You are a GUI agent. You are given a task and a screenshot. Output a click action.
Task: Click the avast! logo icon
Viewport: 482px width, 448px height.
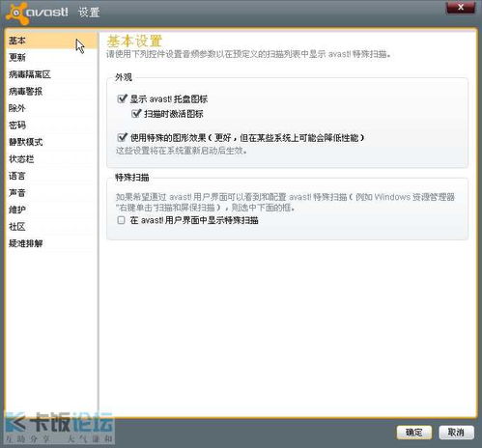[x=17, y=13]
